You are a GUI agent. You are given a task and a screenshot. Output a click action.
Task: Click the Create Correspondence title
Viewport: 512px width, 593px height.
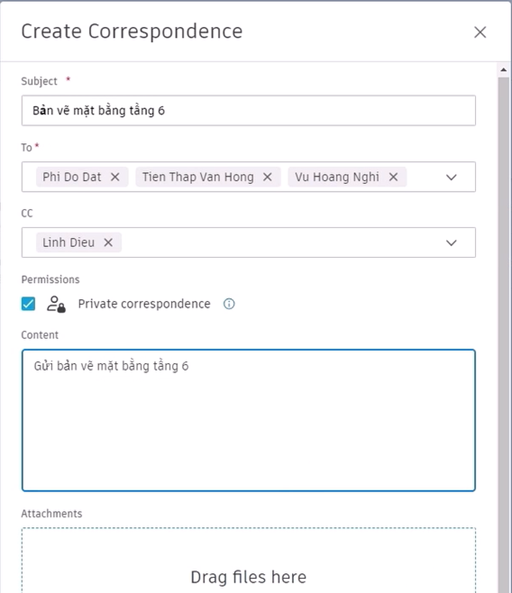tap(132, 31)
